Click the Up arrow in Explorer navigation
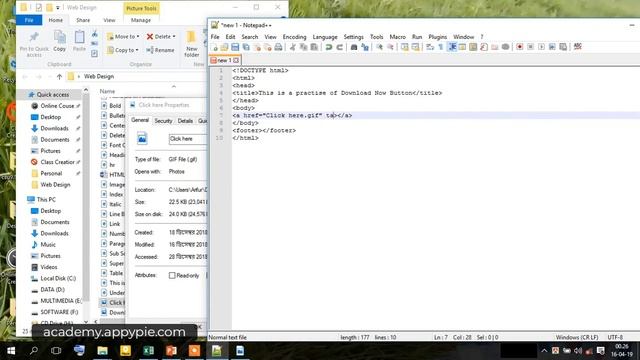Screen dimensions: 640x360 point(59,76)
